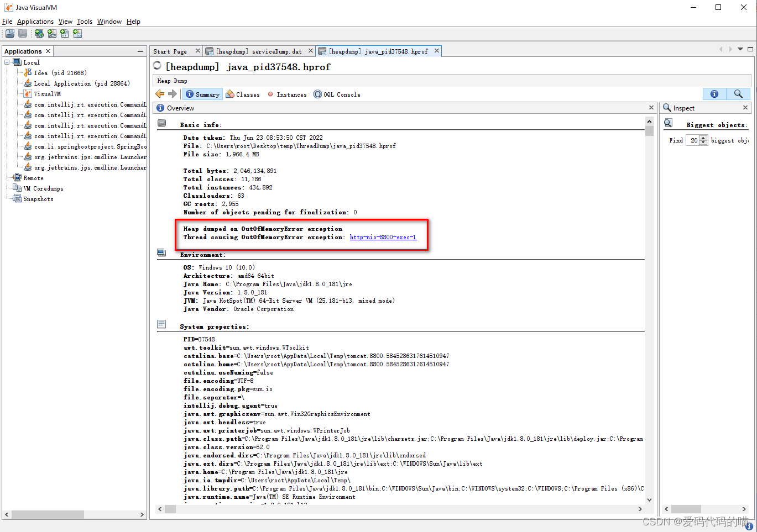Open the Applications menu
757x532 pixels.
pos(35,21)
